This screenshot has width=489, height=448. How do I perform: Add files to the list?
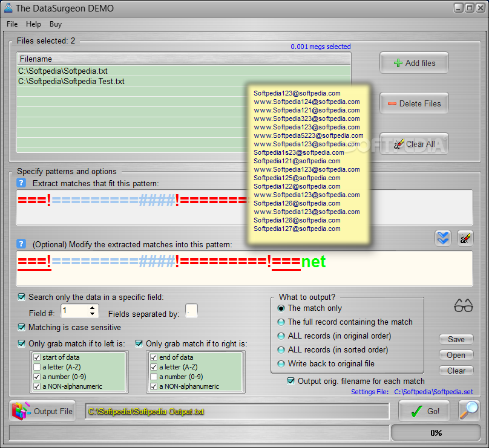point(414,63)
